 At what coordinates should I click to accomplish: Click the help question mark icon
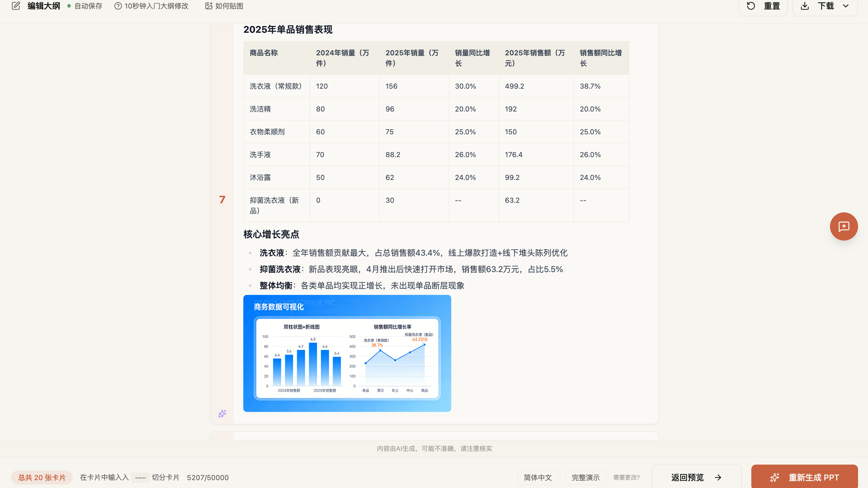click(118, 6)
